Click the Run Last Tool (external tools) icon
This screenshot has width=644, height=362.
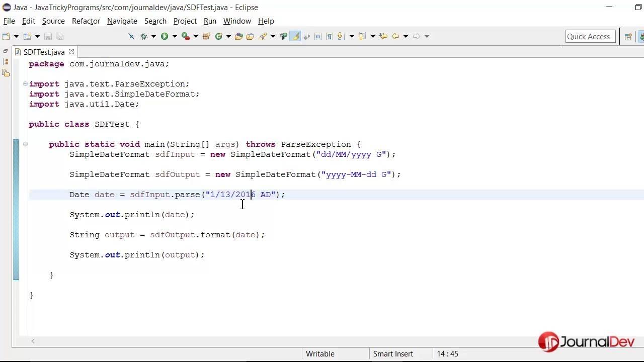coord(186,36)
